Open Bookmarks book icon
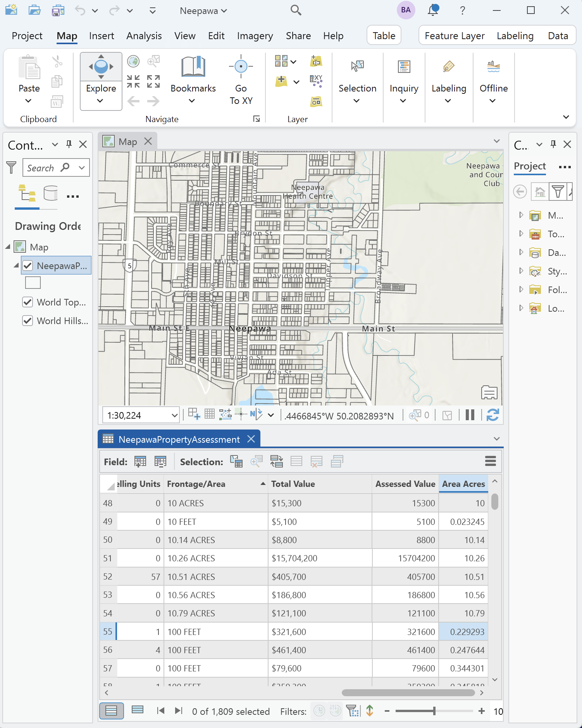This screenshot has width=582, height=728. pyautogui.click(x=193, y=67)
